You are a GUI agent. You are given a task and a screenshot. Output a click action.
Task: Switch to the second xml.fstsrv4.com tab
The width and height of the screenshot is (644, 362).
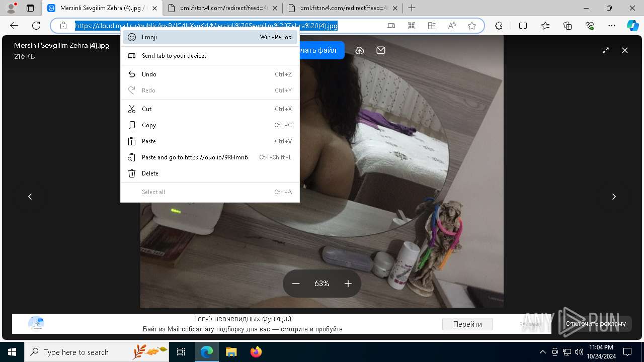(x=343, y=8)
